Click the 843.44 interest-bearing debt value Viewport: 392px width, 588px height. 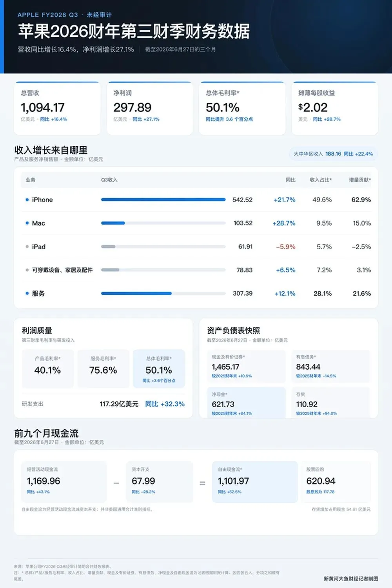click(308, 367)
